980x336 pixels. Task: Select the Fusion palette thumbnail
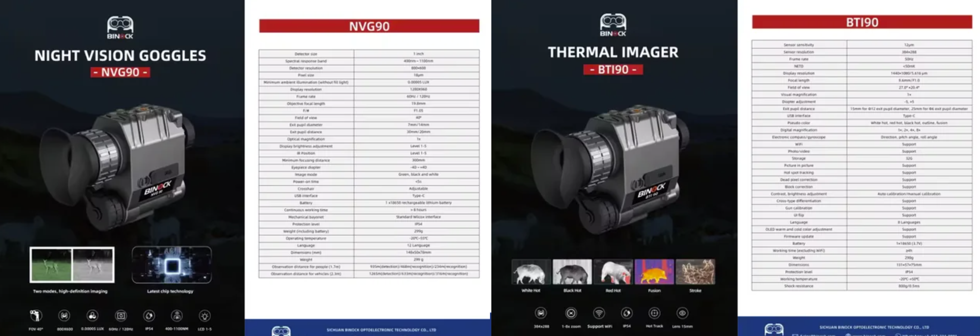tap(654, 272)
